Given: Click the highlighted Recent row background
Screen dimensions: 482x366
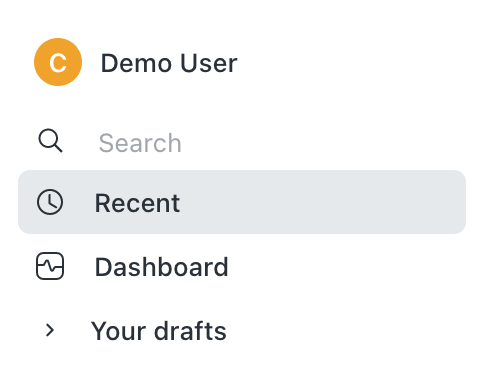Looking at the screenshot, I should pos(242,202).
